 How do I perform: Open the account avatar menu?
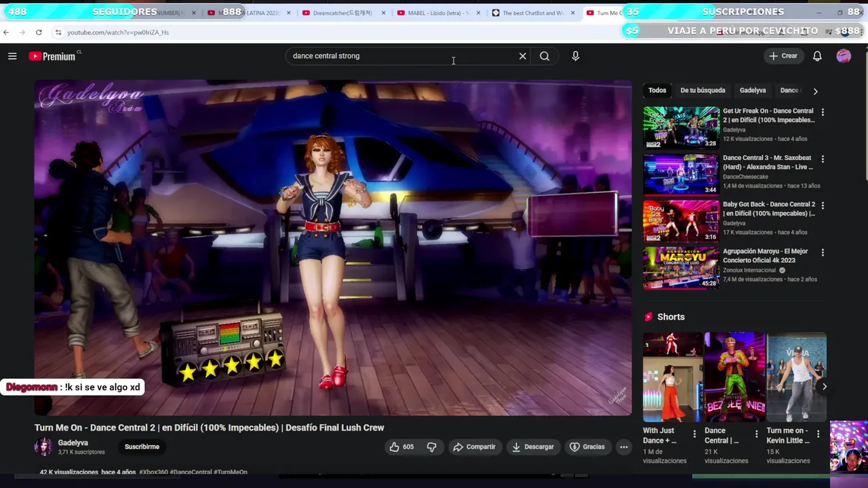pyautogui.click(x=844, y=56)
